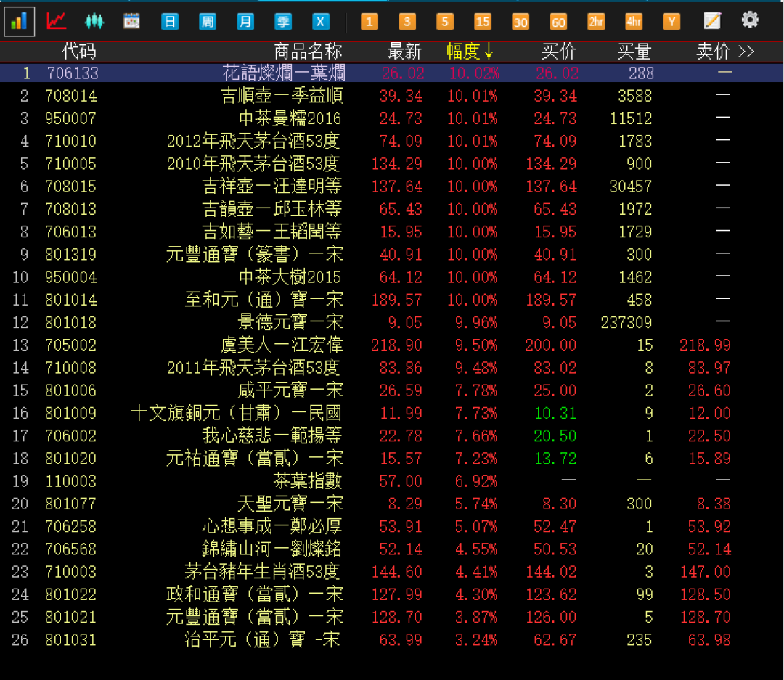Select the 至和元（通）寶一宋 row
The image size is (784, 680).
pos(391,300)
